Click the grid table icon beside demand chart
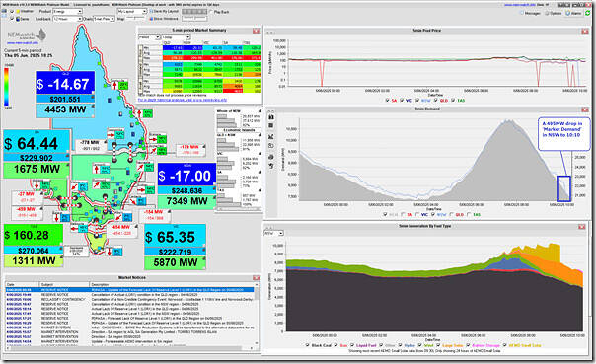 271,125
